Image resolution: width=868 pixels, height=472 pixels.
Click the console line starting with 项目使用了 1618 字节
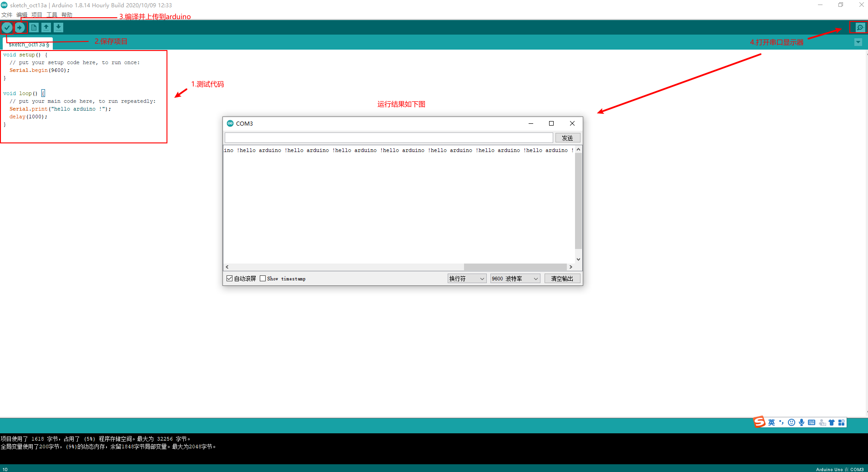(96, 439)
